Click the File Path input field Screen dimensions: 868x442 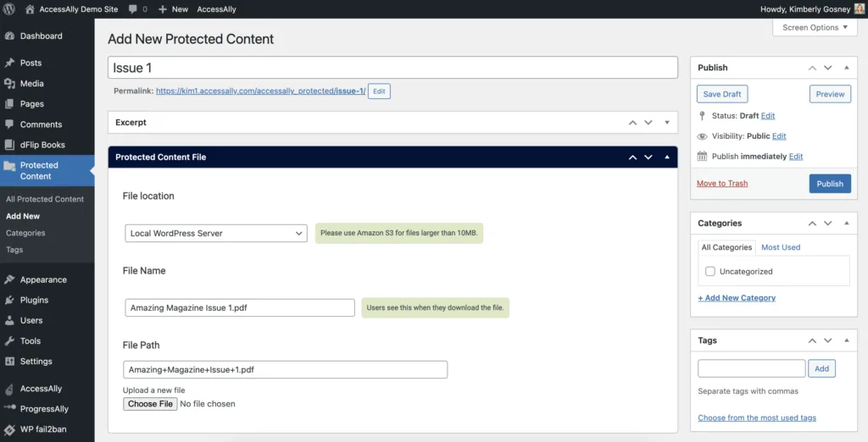tap(285, 369)
